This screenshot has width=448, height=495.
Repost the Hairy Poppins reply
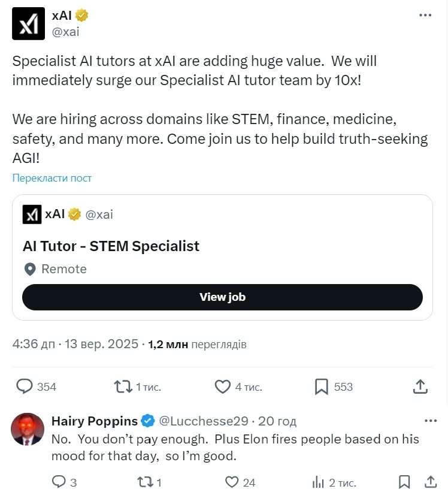pos(145,482)
